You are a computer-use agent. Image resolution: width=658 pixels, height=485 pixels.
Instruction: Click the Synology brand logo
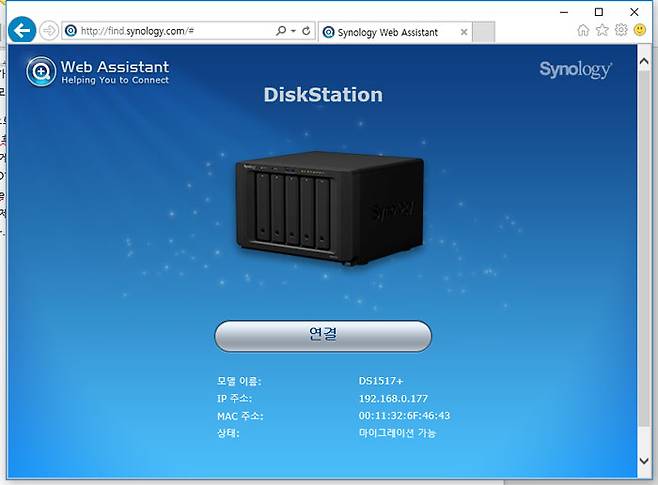click(x=575, y=69)
